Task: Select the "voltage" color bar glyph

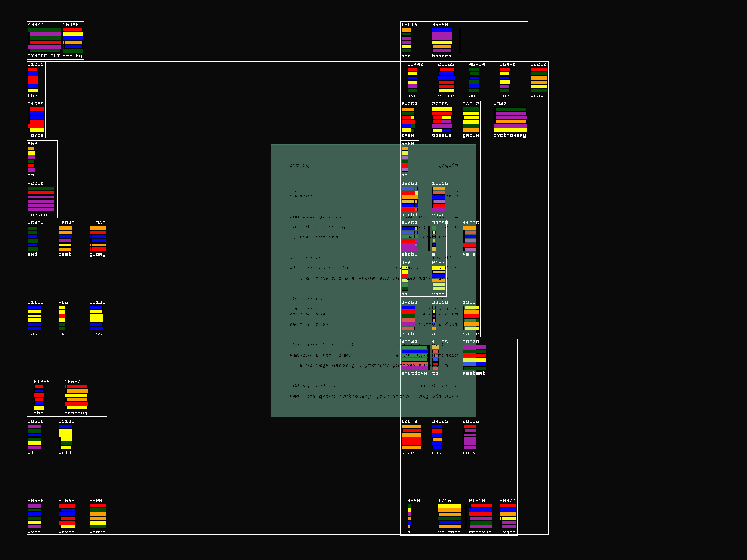Action: [450, 516]
